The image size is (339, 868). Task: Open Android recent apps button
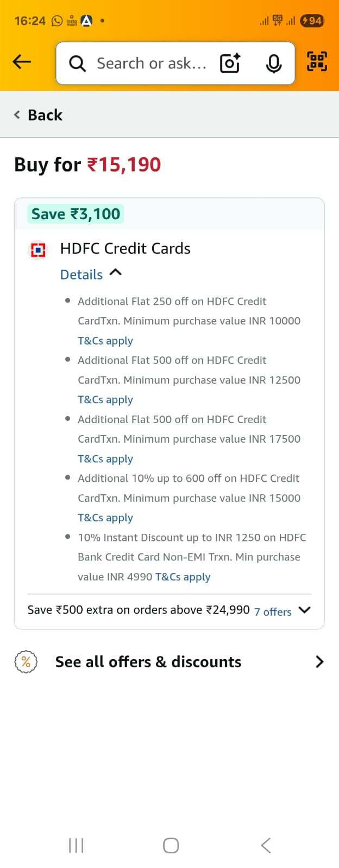click(x=76, y=845)
